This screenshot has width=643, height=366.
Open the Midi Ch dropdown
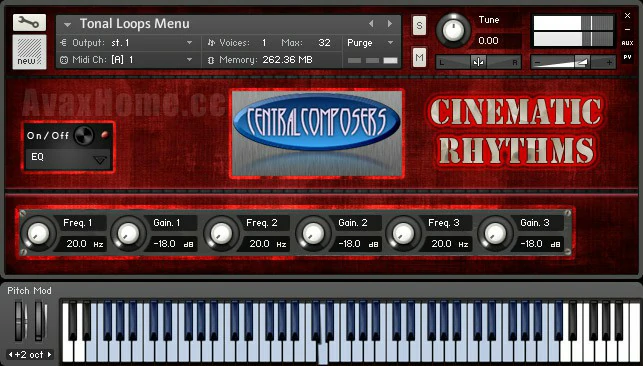(189, 60)
